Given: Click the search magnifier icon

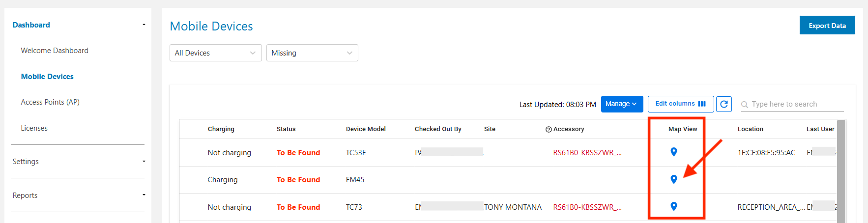Looking at the screenshot, I should (745, 105).
